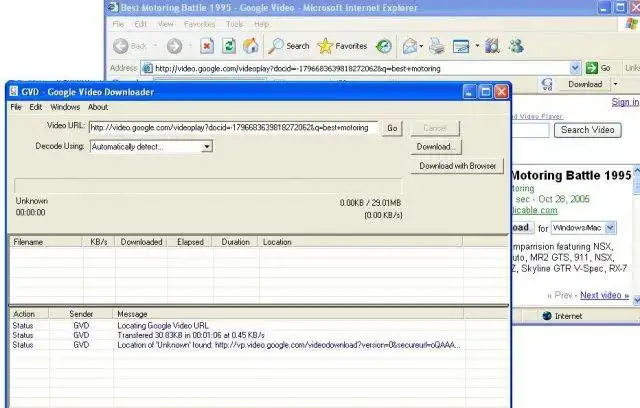Click the Sender column header in log
The height and width of the screenshot is (408, 640).
81,314
